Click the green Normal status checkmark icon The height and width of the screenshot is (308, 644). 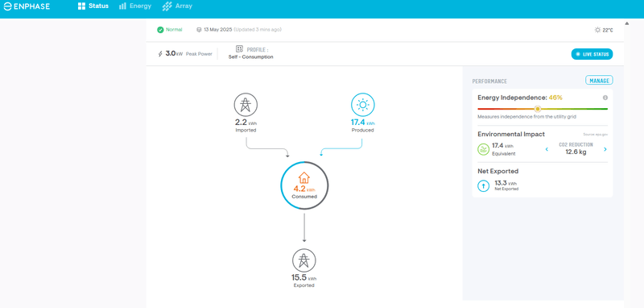[x=160, y=30]
